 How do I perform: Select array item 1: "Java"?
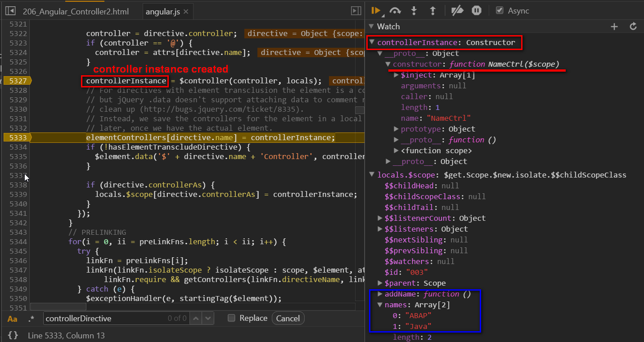coord(412,326)
